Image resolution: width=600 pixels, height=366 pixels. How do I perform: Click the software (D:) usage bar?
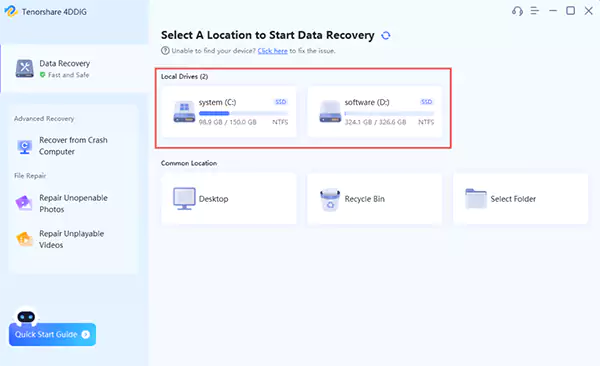click(389, 113)
